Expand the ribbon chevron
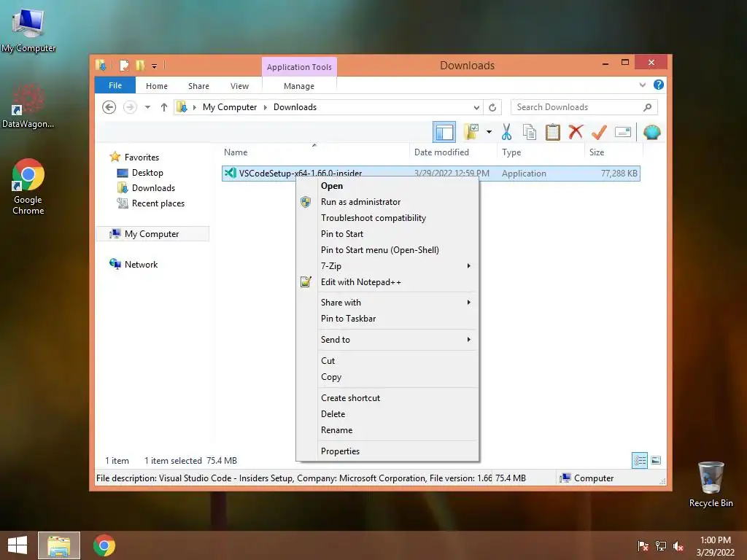 [x=642, y=85]
